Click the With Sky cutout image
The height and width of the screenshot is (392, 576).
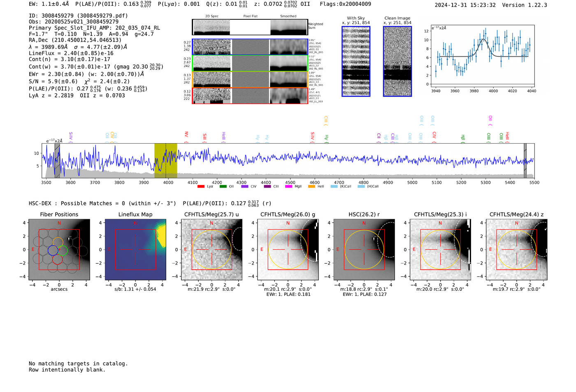pos(356,61)
